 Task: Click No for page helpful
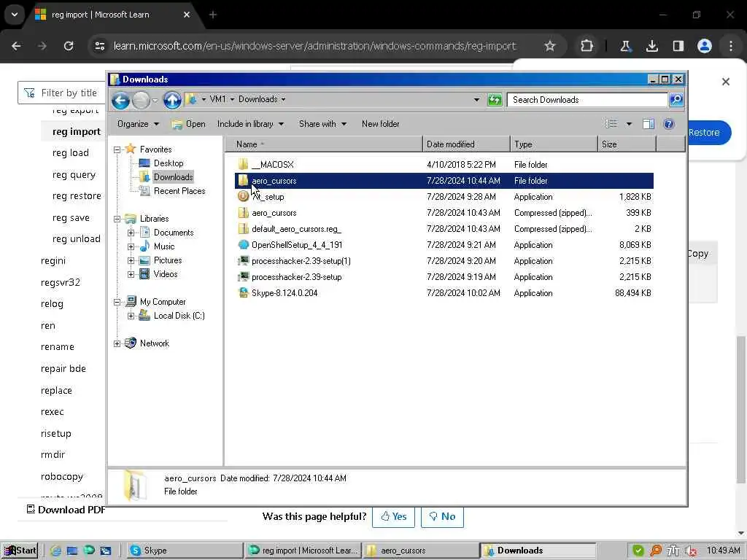click(442, 517)
